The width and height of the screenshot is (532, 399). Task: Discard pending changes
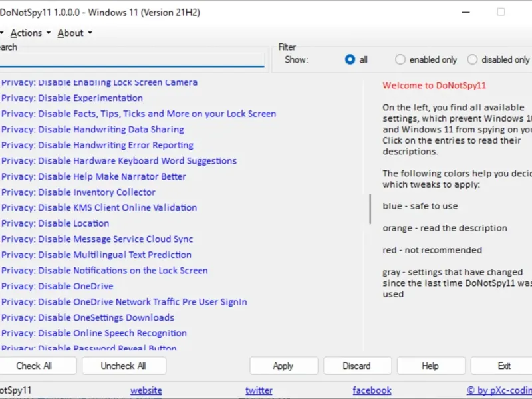coord(357,366)
